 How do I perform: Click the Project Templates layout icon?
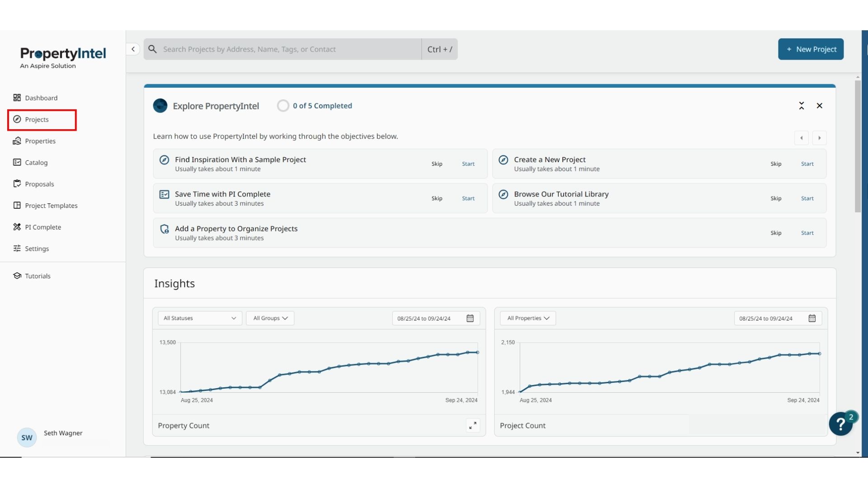[x=17, y=205]
